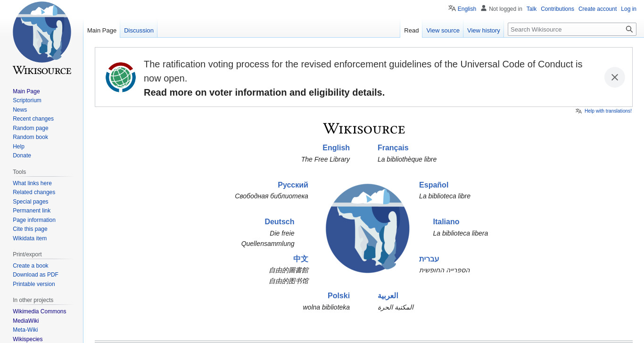Image resolution: width=644 pixels, height=343 pixels.
Task: Open Related changes tool
Action: pyautogui.click(x=34, y=192)
